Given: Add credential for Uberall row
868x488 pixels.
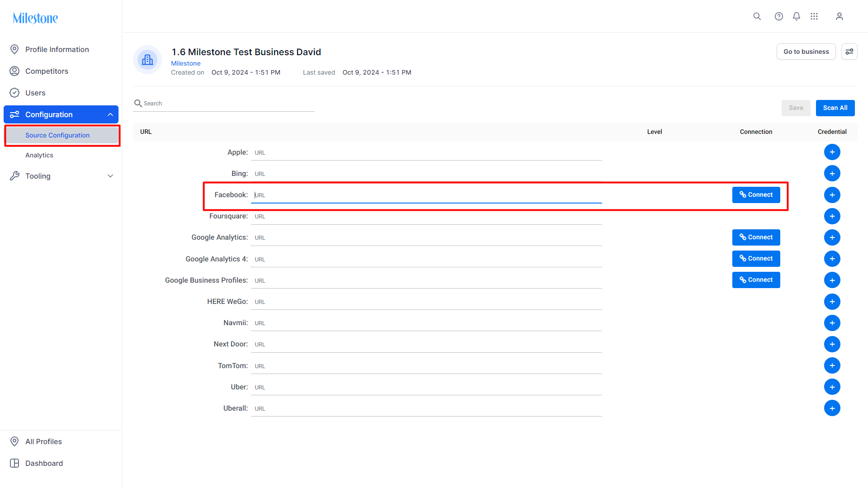Looking at the screenshot, I should pyautogui.click(x=832, y=408).
